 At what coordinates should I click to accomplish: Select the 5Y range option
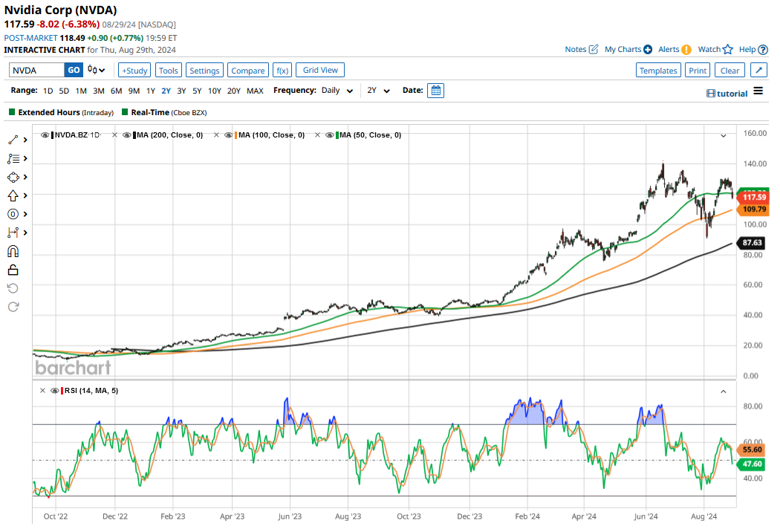click(x=196, y=91)
